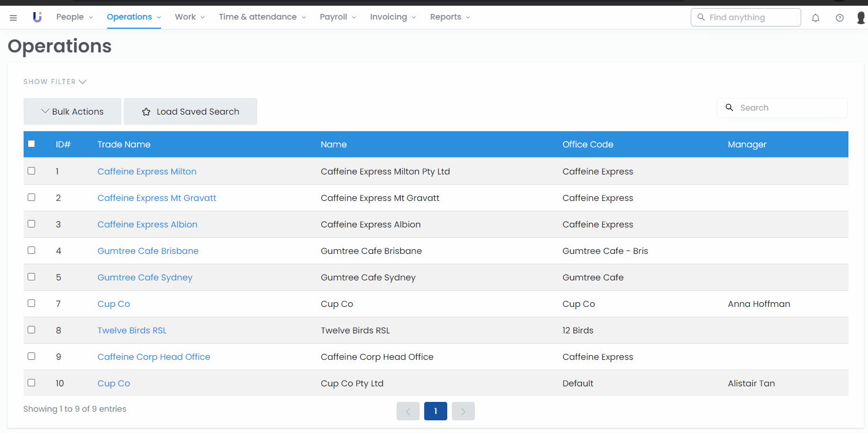Open the People menu
The height and width of the screenshot is (433, 868).
point(74,17)
